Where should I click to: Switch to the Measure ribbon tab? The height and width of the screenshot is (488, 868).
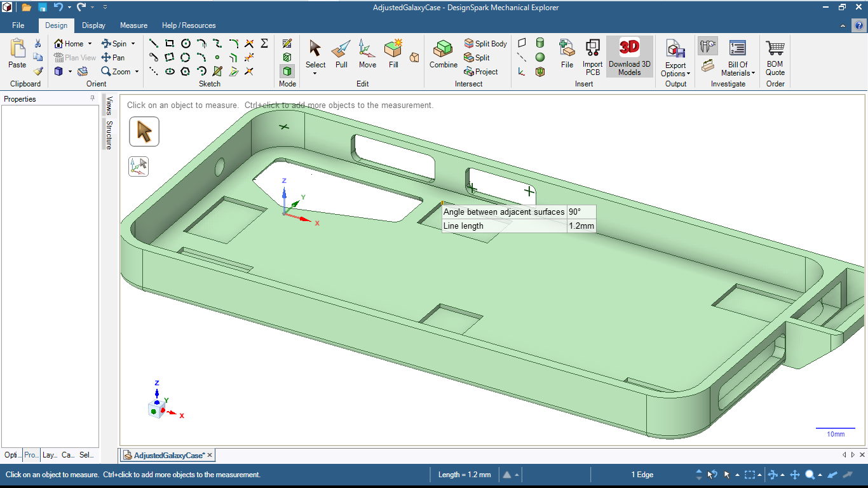pos(133,25)
